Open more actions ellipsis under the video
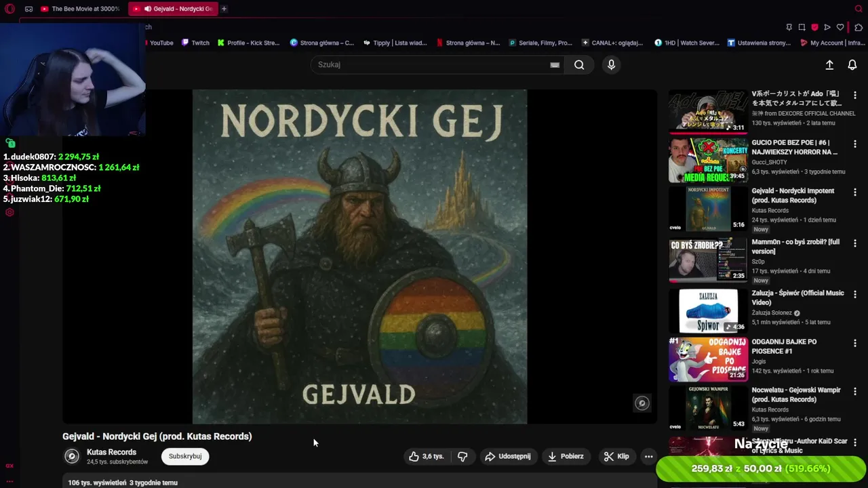The height and width of the screenshot is (488, 868). [648, 456]
